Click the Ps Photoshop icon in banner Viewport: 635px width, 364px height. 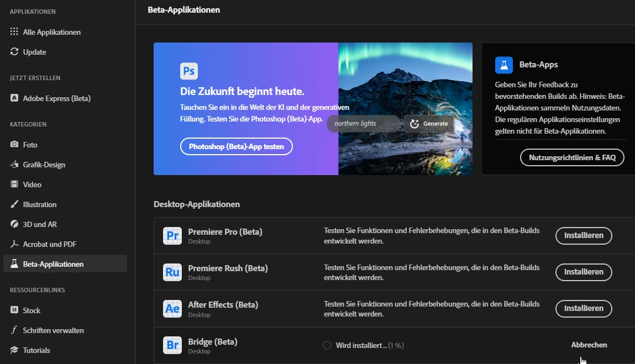[x=188, y=71]
